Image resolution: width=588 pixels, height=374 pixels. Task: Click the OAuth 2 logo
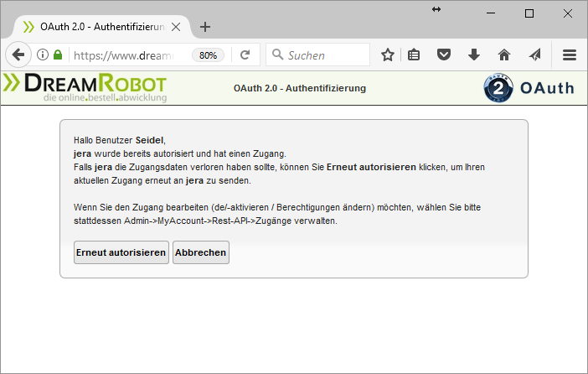pyautogui.click(x=529, y=88)
